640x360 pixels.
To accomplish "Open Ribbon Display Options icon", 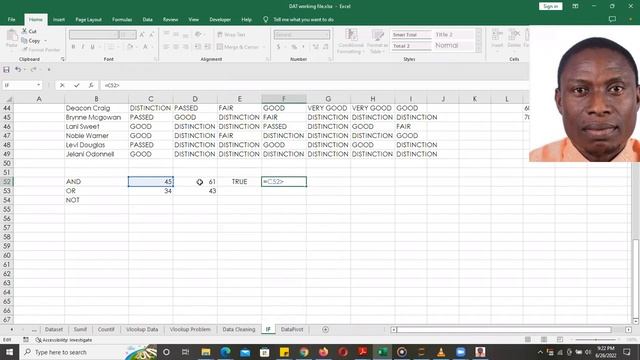I will [x=575, y=6].
